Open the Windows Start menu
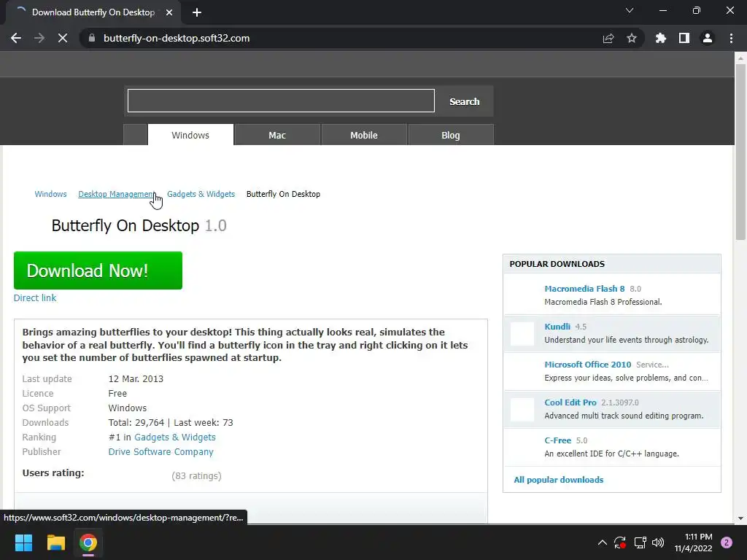 click(x=23, y=542)
